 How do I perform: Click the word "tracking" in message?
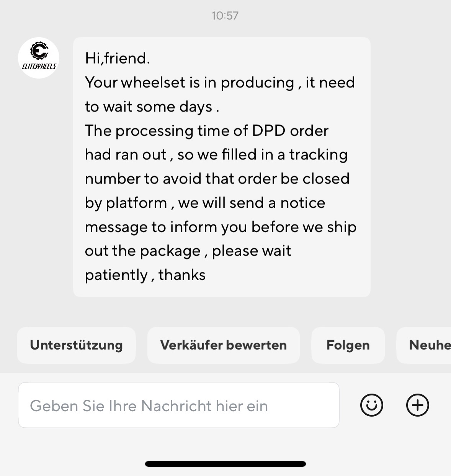point(318,154)
